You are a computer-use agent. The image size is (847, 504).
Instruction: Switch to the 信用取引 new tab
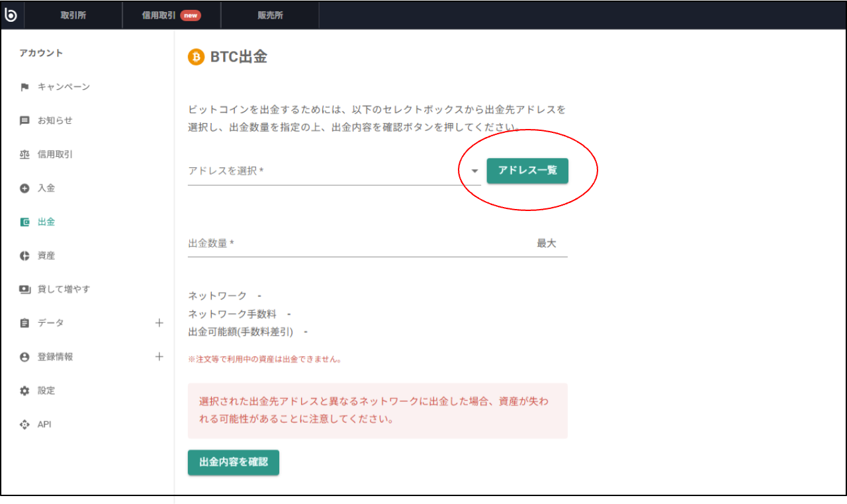[171, 15]
